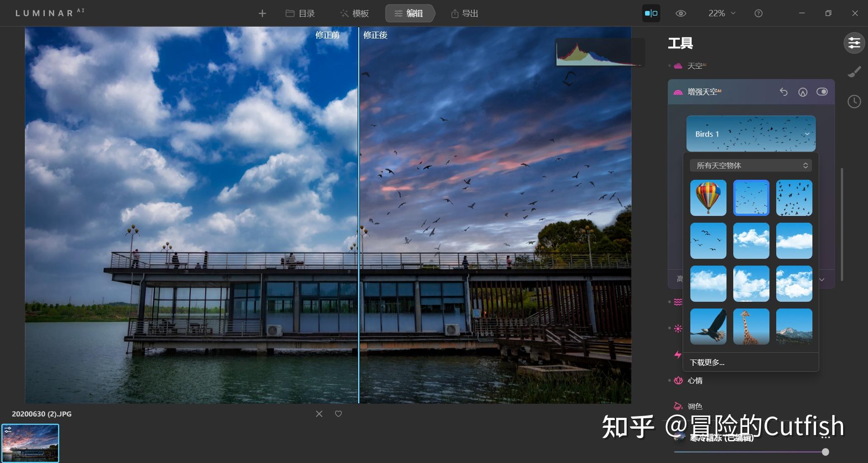
Task: Close the Luminar AI window
Action: coord(855,14)
